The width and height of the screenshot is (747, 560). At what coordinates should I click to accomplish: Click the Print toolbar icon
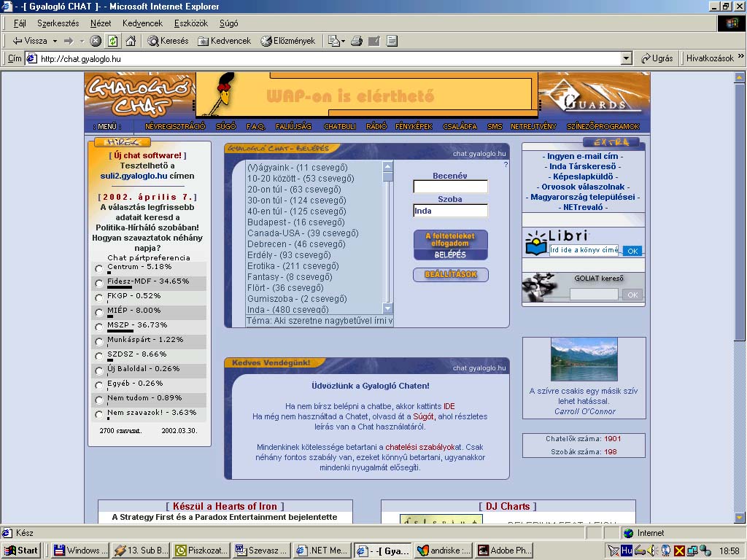tap(357, 41)
